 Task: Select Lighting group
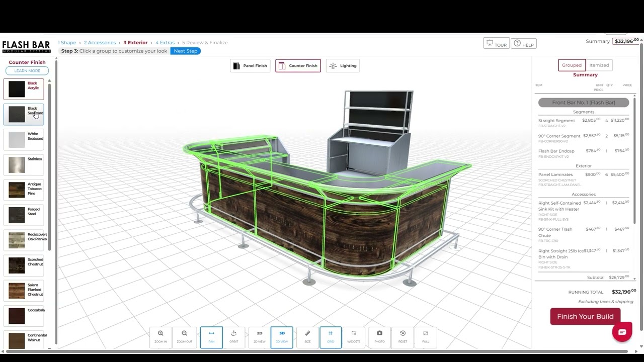click(x=343, y=66)
